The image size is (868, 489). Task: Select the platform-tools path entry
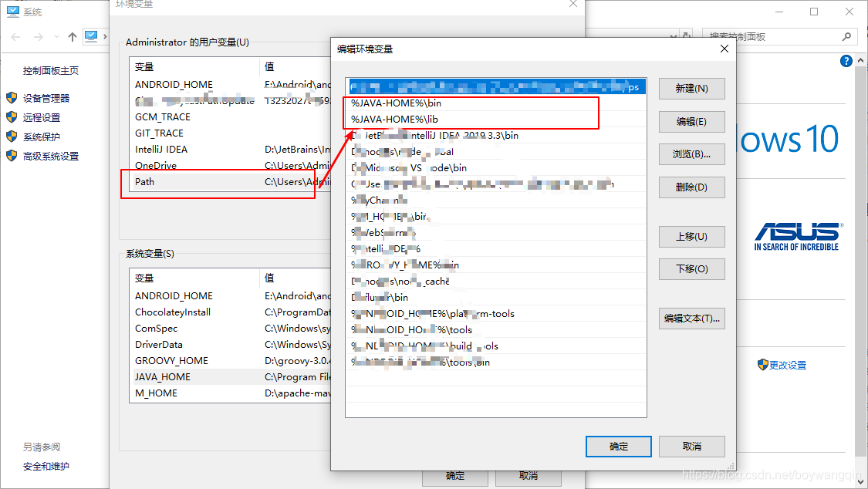click(496, 314)
